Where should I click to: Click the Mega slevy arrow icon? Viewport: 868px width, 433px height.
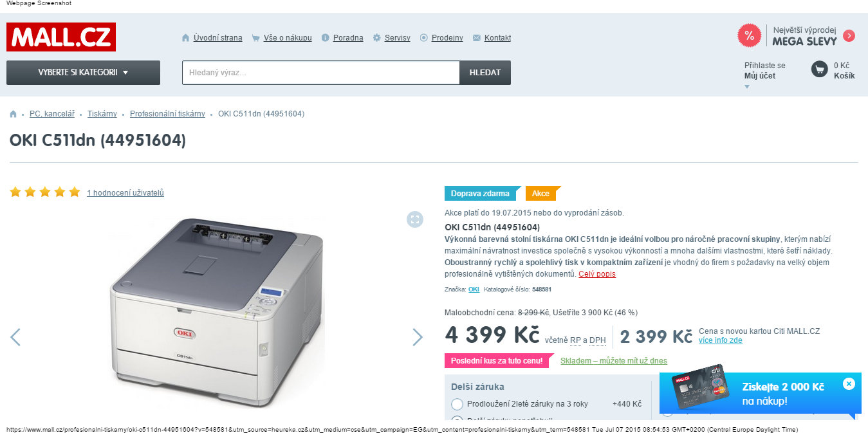pos(849,35)
